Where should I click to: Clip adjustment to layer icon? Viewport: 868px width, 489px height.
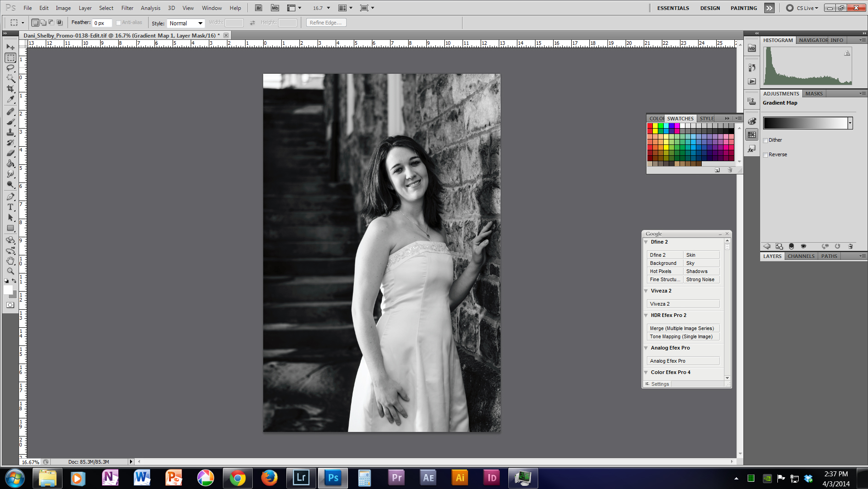[791, 246]
